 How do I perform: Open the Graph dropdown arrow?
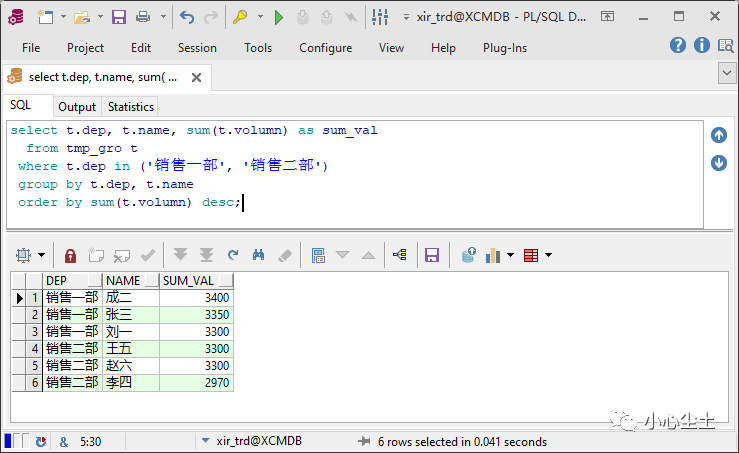tap(510, 255)
